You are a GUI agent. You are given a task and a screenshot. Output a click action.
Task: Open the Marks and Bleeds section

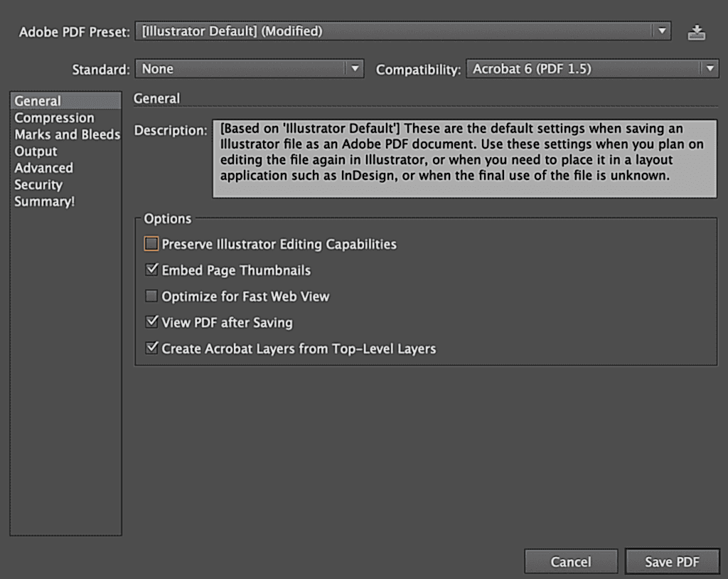point(68,134)
